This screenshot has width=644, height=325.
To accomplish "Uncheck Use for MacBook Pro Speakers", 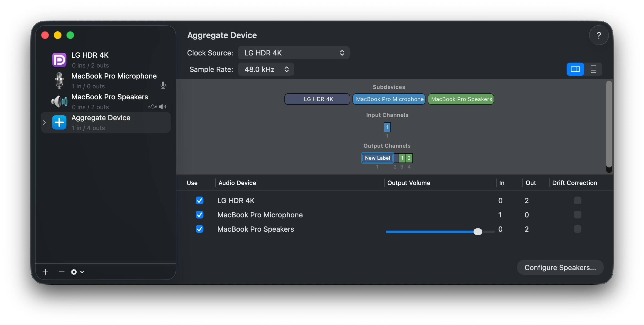I will click(200, 229).
